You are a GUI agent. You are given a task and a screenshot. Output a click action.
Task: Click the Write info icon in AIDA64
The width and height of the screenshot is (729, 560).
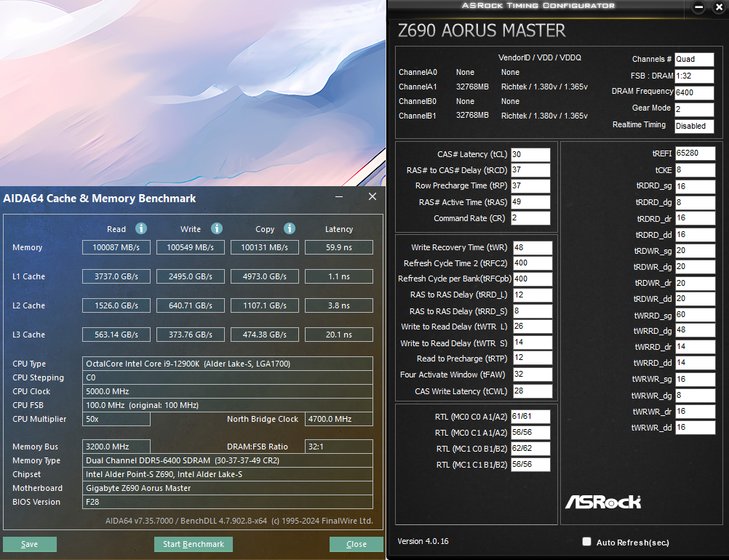point(217,228)
